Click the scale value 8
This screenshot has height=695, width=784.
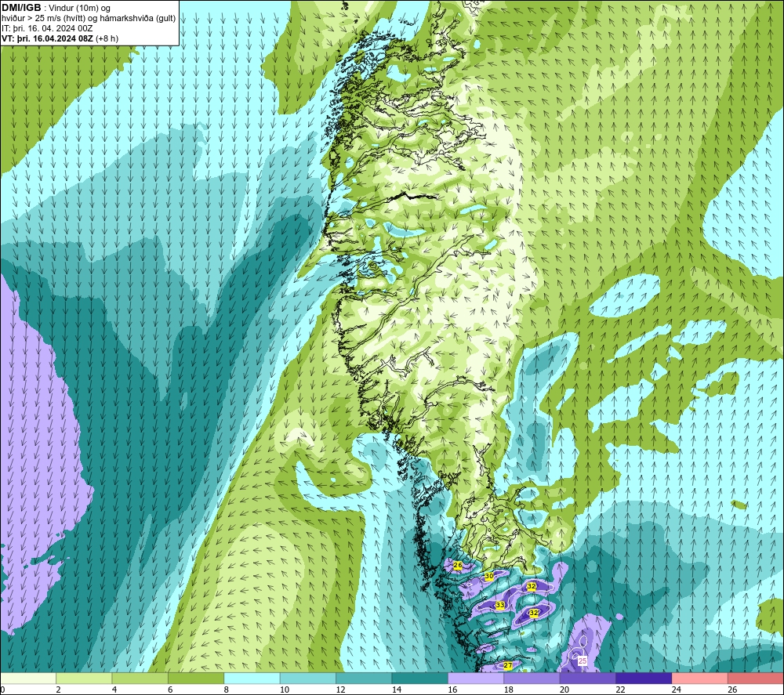227,690
